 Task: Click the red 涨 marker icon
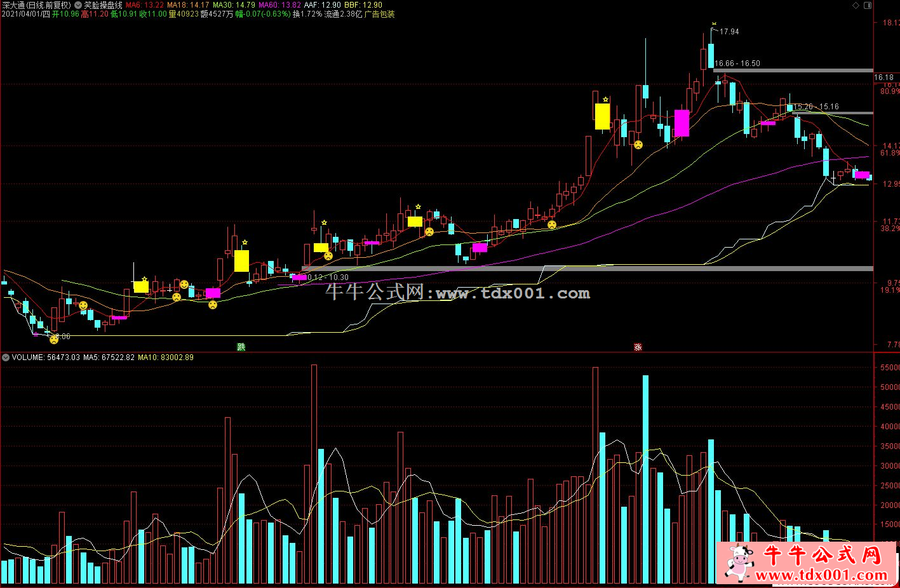[637, 347]
